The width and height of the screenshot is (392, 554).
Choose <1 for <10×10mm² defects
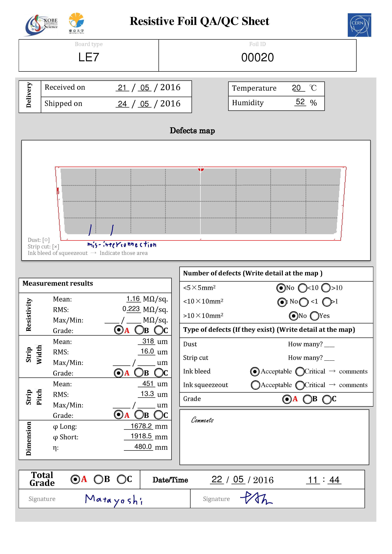(304, 302)
